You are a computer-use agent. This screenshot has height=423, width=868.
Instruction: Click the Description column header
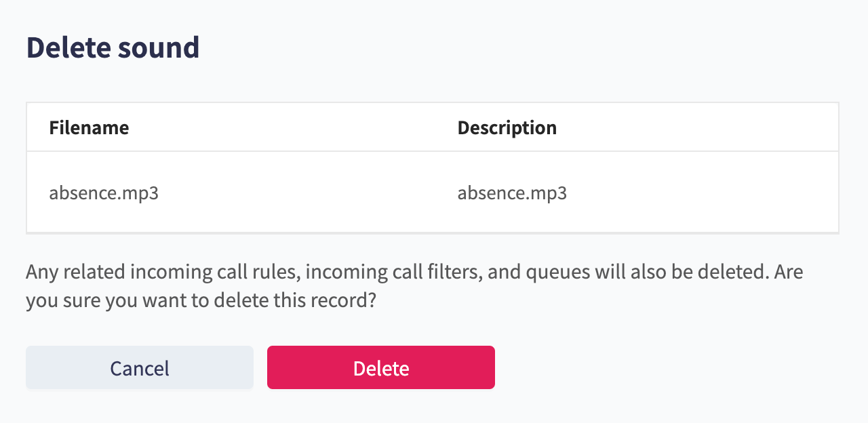507,127
